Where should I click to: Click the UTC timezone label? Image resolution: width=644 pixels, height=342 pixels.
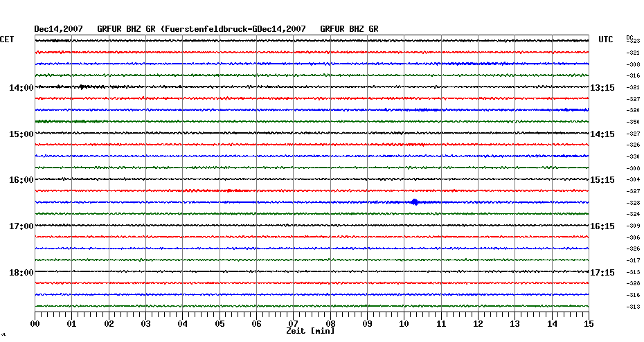(x=605, y=39)
